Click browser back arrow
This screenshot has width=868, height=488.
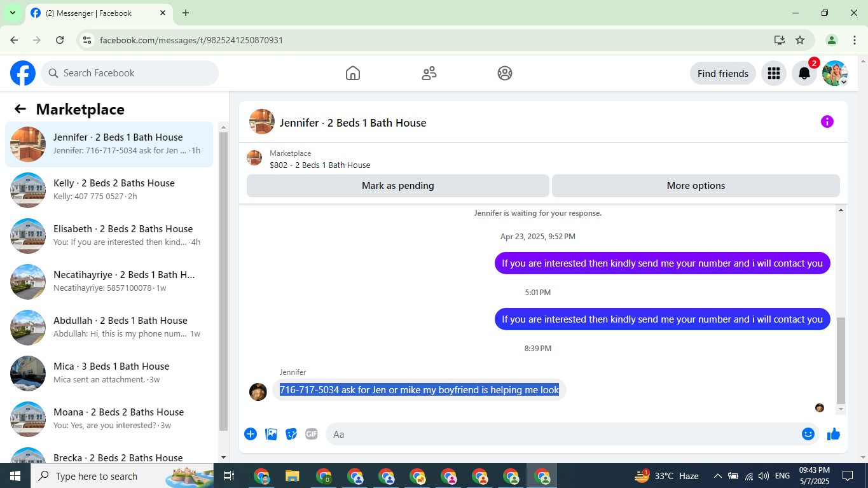pyautogui.click(x=14, y=40)
